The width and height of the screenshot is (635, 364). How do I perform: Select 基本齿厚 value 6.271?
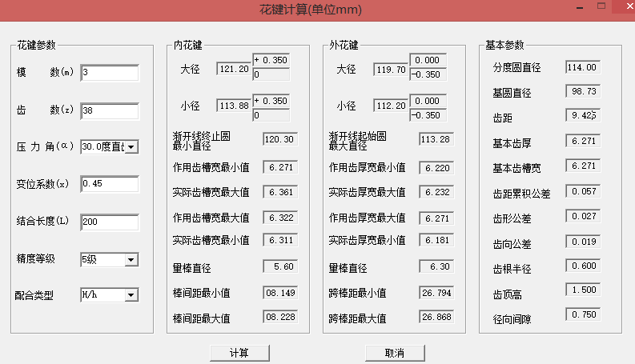583,141
